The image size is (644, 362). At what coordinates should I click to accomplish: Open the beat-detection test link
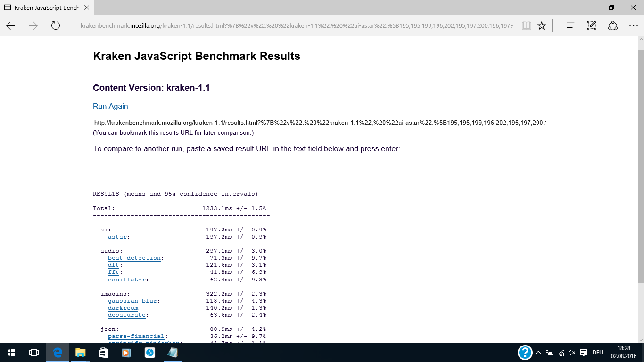[134, 258]
